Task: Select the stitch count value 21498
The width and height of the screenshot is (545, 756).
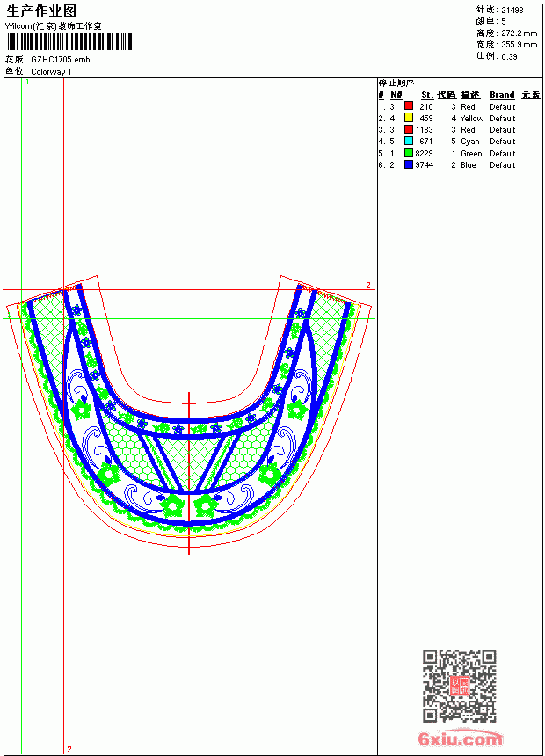Action: (x=512, y=11)
